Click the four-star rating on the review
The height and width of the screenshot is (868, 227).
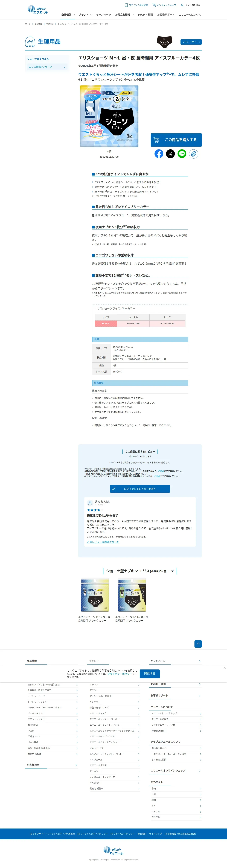[x=94, y=510]
